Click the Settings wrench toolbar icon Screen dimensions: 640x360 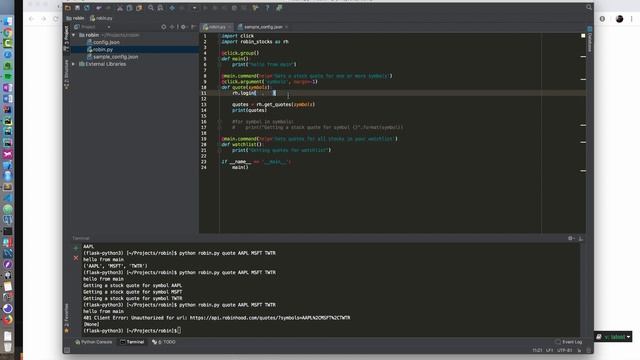point(256,8)
